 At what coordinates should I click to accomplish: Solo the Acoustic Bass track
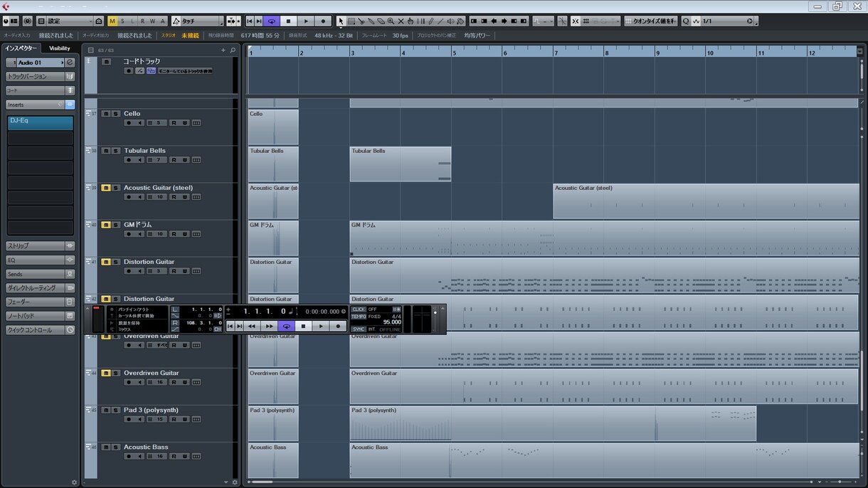click(116, 447)
